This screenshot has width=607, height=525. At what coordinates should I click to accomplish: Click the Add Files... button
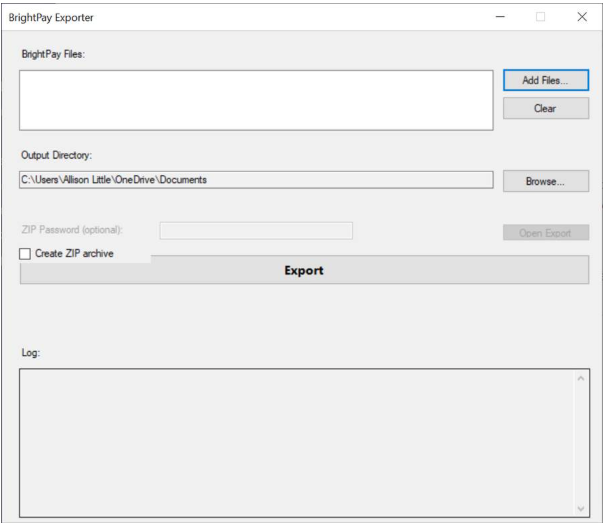click(546, 80)
